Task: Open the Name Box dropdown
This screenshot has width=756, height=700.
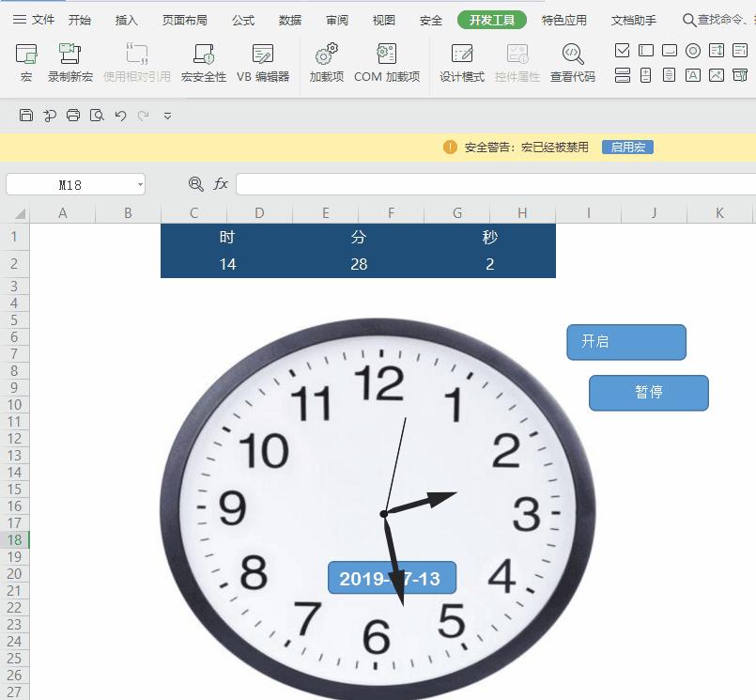Action: (x=139, y=184)
